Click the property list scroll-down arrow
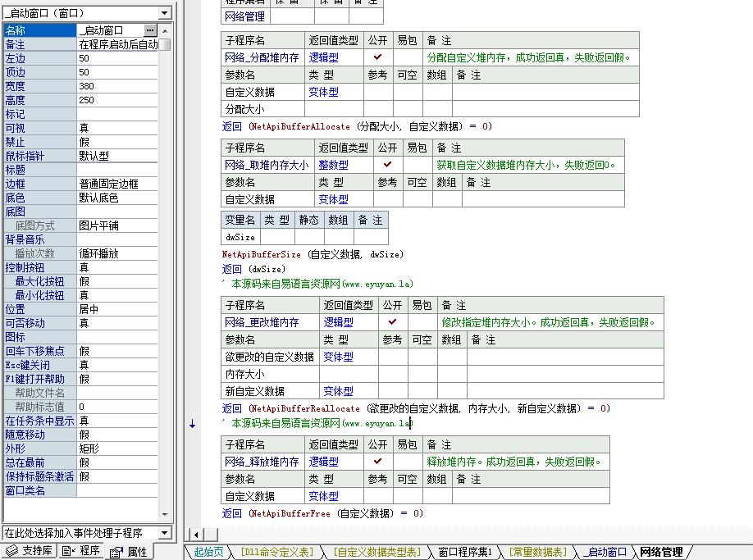Image resolution: width=753 pixels, height=560 pixels. coord(165,514)
